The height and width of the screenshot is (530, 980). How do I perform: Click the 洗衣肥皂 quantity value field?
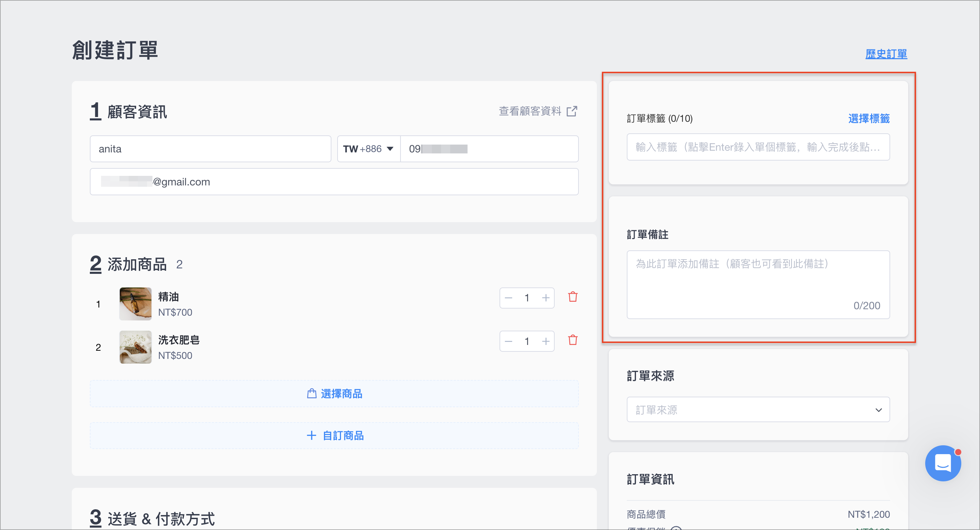(527, 342)
